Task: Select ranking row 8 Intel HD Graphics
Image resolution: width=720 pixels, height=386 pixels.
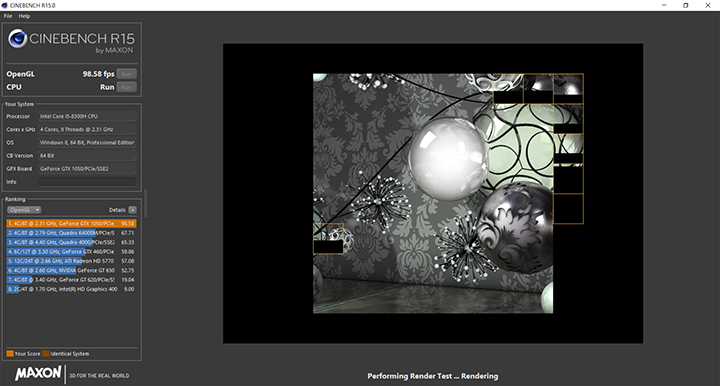Action: [x=71, y=289]
